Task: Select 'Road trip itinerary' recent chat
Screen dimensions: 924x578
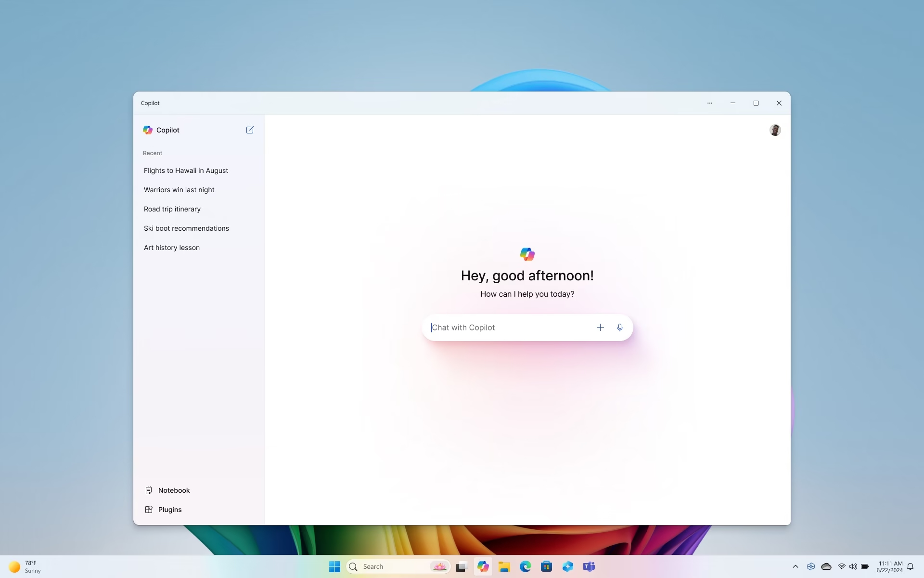Action: 172,209
